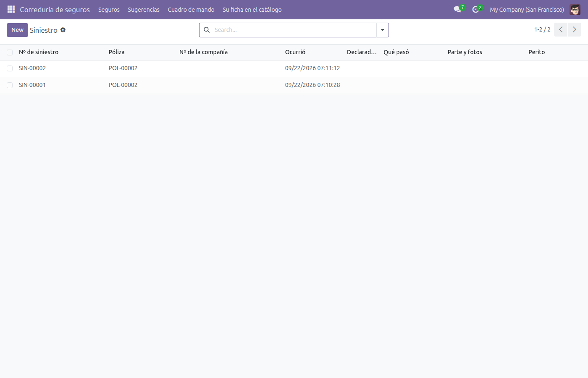Screen dimensions: 588x378
Task: Select the SIN-00001 row checkbox
Action: [10, 85]
